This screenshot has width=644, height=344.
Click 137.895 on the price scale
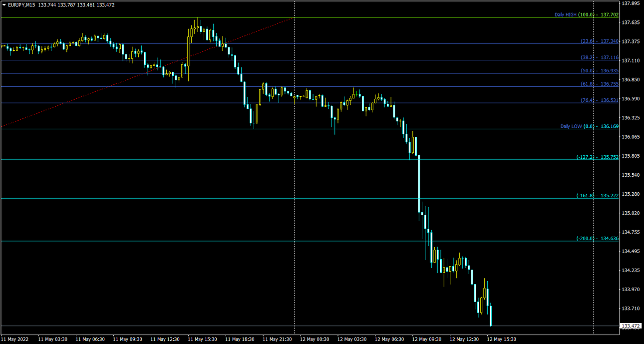pyautogui.click(x=631, y=3)
